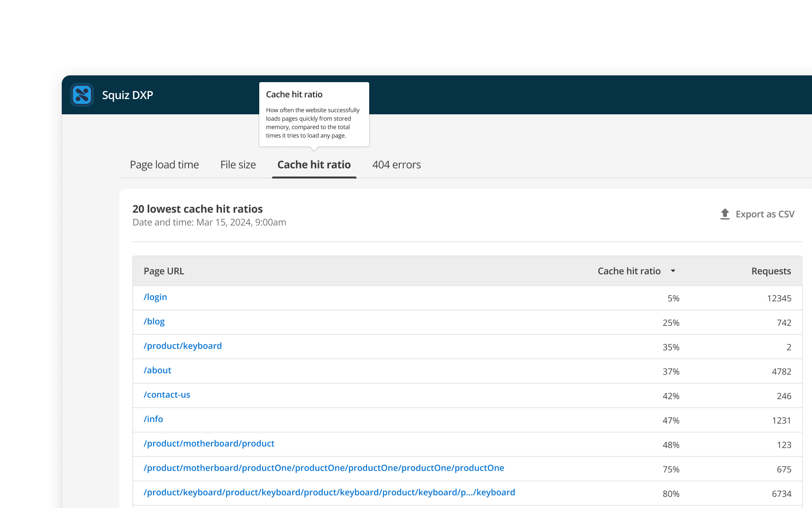Open the /blog page link
The image size is (812, 508).
pos(154,321)
